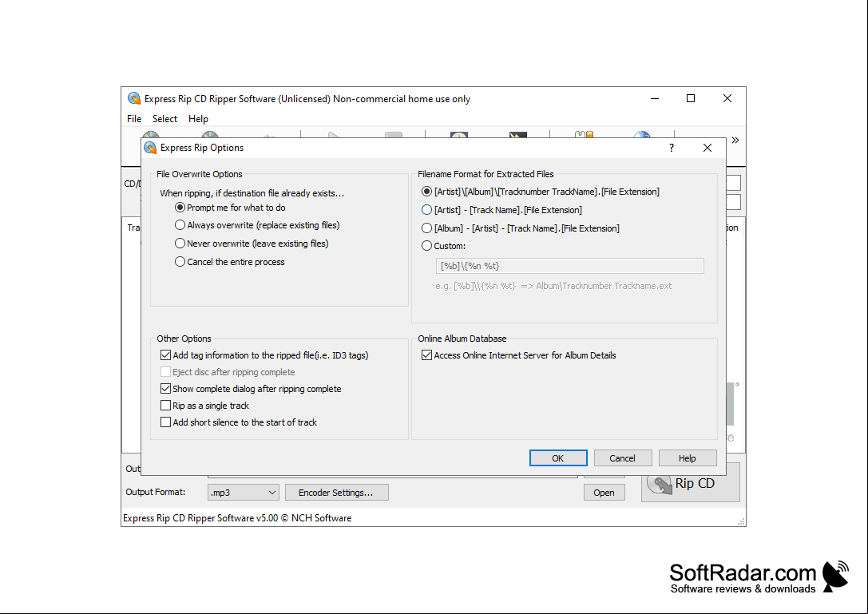868x614 pixels.
Task: Confirm options with the OK button
Action: coord(558,458)
